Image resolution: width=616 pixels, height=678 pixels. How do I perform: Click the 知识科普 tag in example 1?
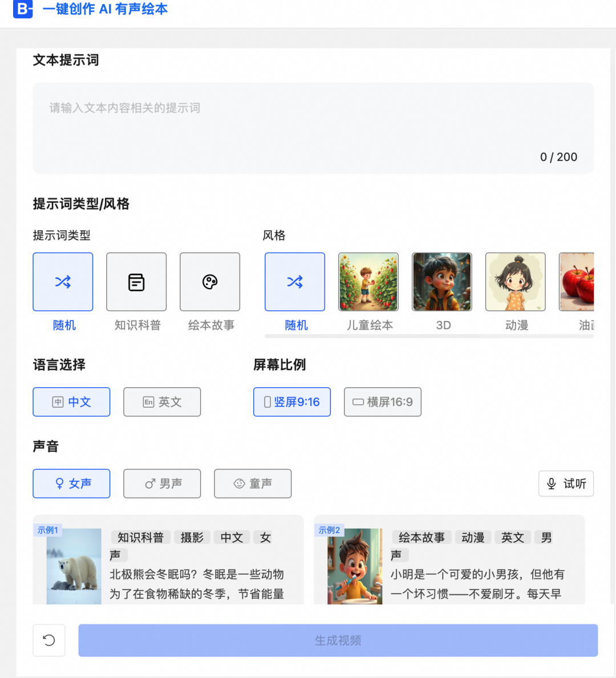140,538
